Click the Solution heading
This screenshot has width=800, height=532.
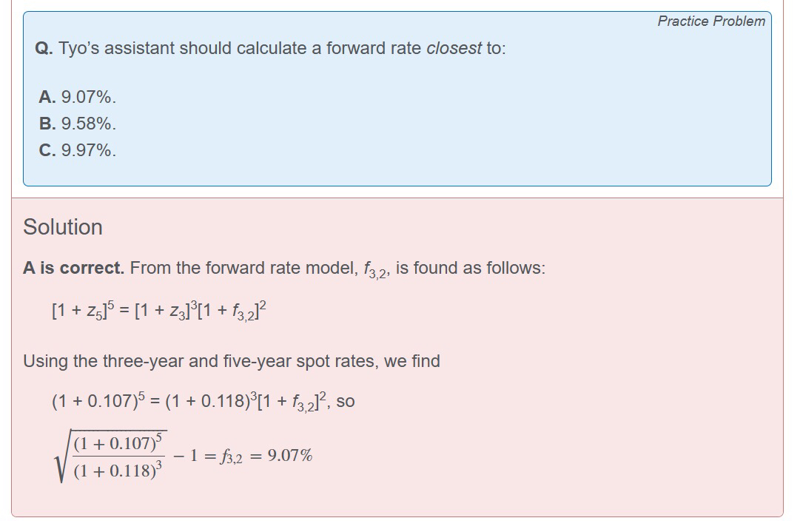point(63,227)
